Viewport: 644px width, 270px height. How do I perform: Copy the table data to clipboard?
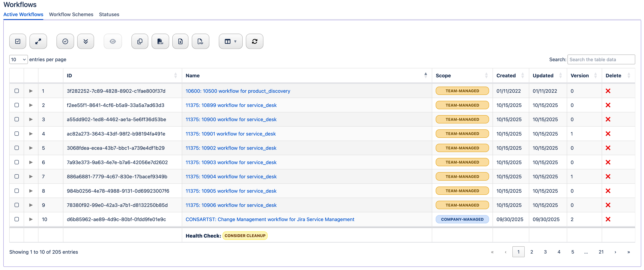(140, 41)
